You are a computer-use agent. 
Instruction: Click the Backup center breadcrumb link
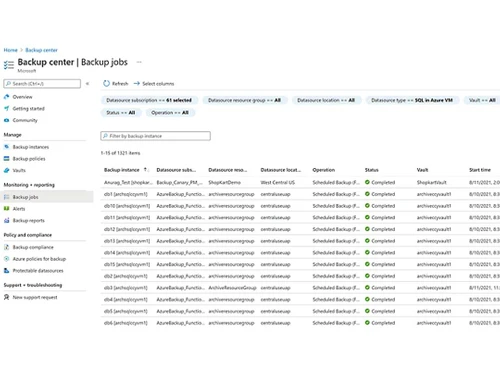(x=41, y=50)
